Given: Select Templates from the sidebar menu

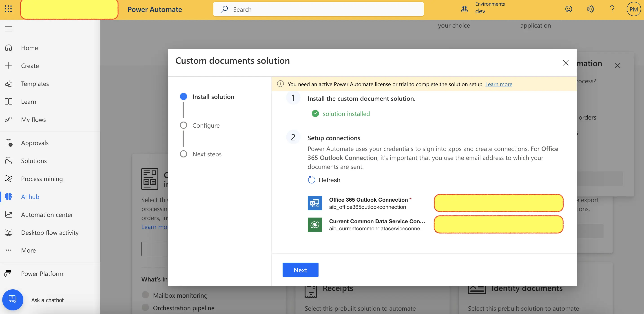Looking at the screenshot, I should (35, 83).
